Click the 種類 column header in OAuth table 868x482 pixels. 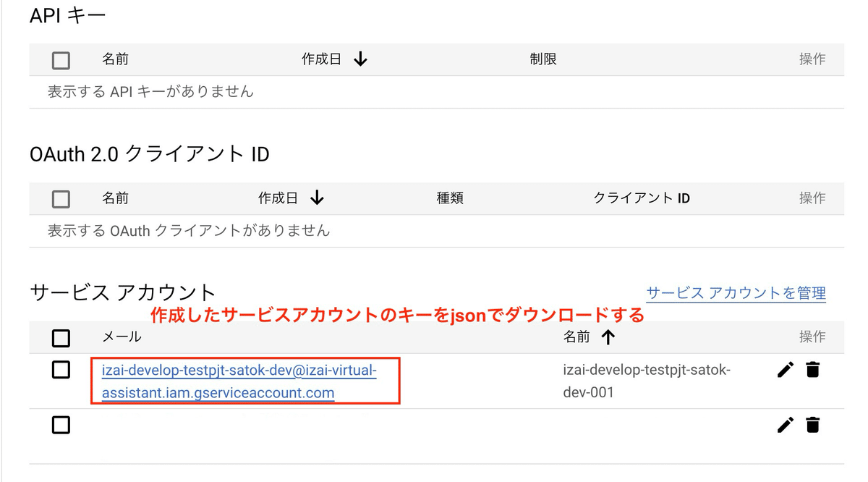(450, 198)
